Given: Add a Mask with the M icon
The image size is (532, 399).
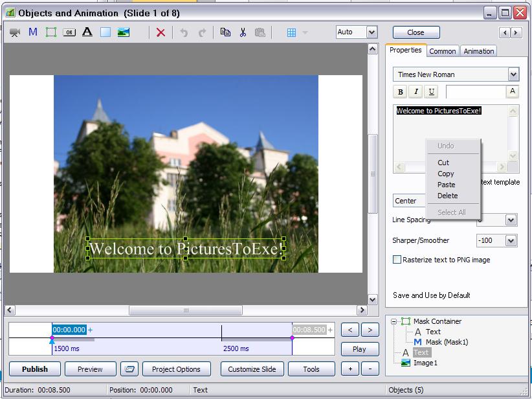Looking at the screenshot, I should click(33, 32).
